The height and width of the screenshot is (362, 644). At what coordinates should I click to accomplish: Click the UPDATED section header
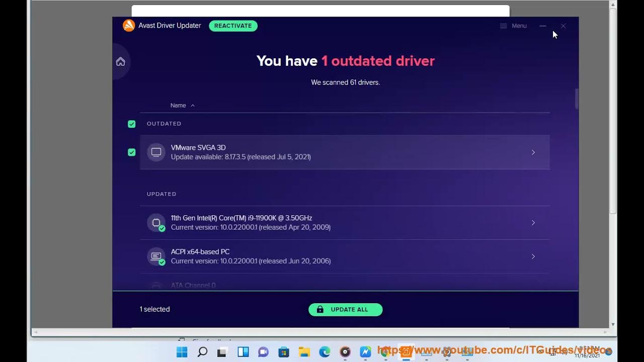click(x=162, y=194)
